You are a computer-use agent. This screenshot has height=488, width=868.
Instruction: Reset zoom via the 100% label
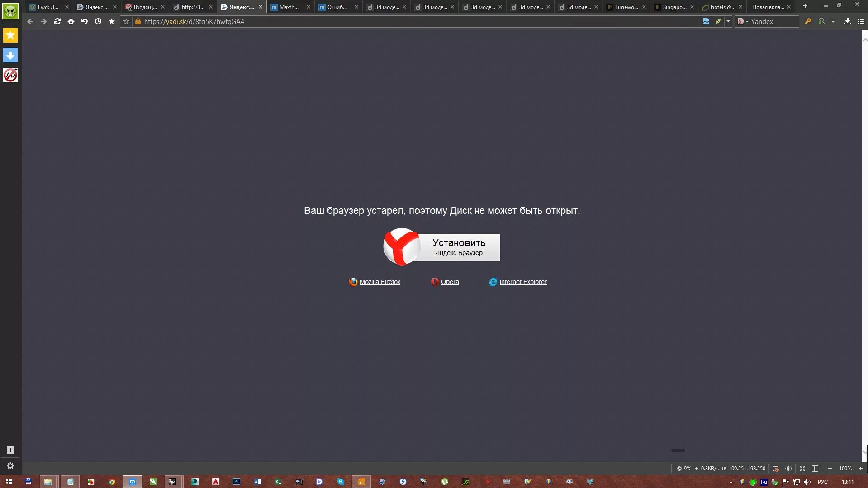point(845,469)
